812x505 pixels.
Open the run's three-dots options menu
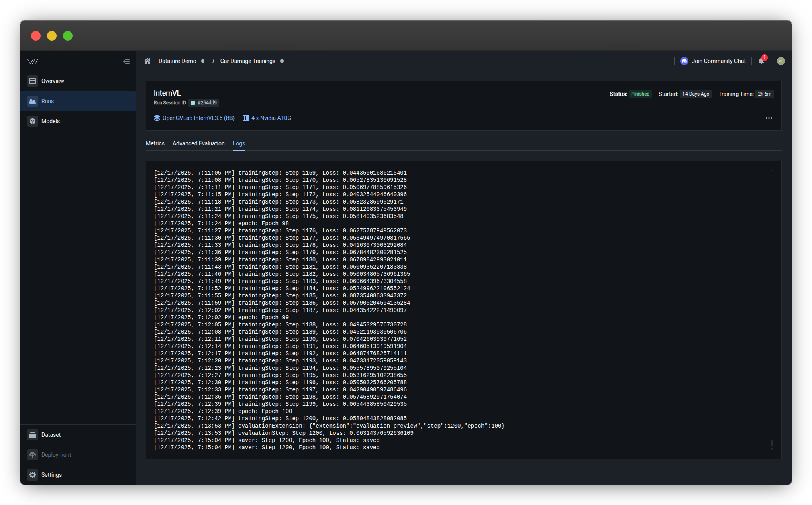click(769, 118)
